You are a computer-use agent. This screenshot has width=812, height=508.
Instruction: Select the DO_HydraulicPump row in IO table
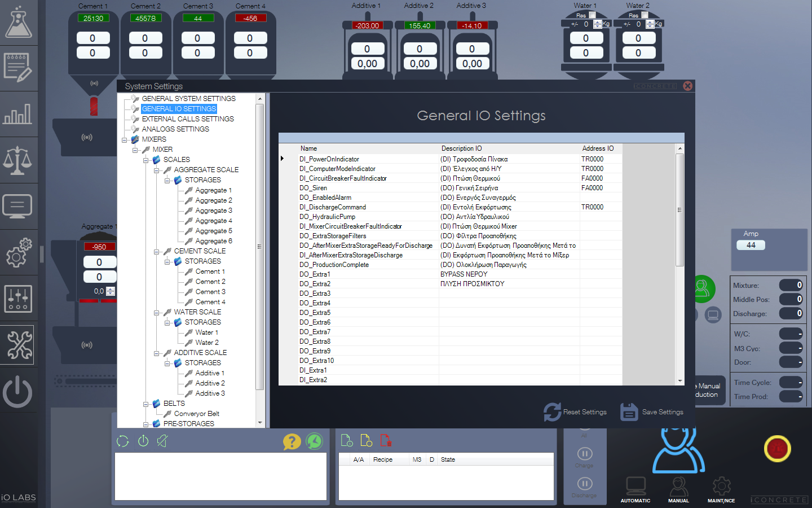(327, 217)
